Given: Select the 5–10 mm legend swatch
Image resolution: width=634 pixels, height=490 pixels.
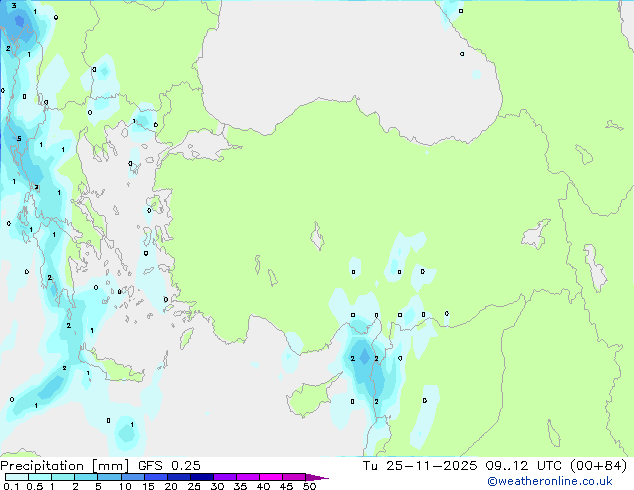Looking at the screenshot, I should [109, 477].
